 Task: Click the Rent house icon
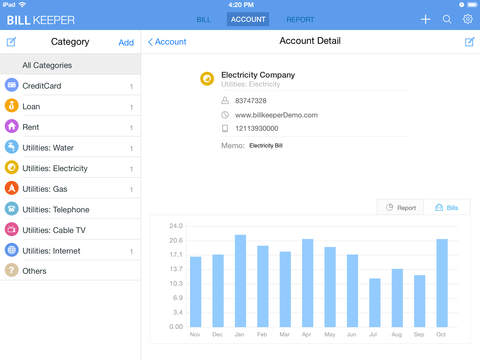[12, 126]
